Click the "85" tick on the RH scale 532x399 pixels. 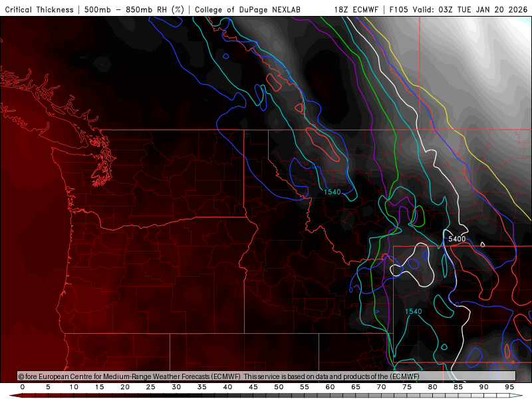click(x=458, y=387)
